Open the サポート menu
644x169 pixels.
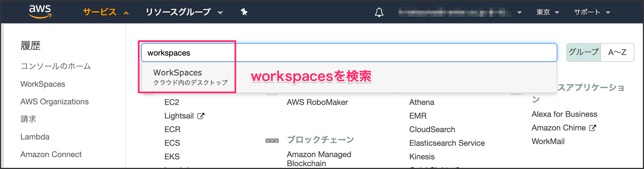click(x=592, y=12)
